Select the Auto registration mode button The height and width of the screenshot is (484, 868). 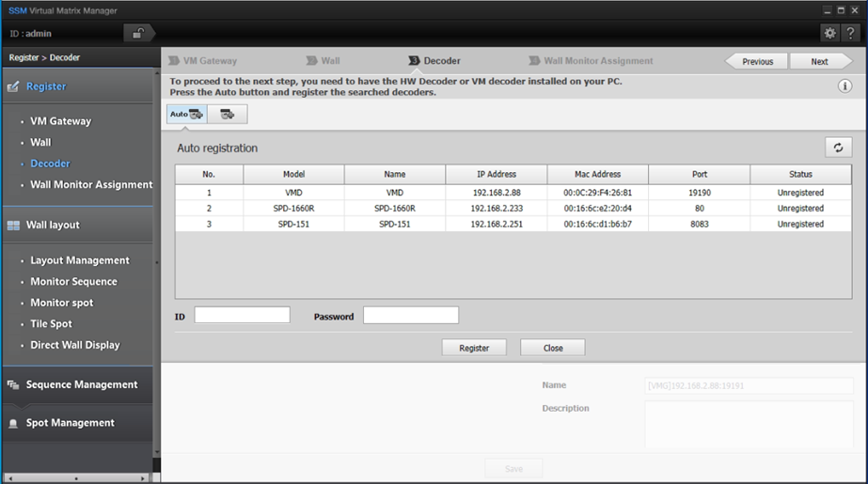click(x=186, y=114)
